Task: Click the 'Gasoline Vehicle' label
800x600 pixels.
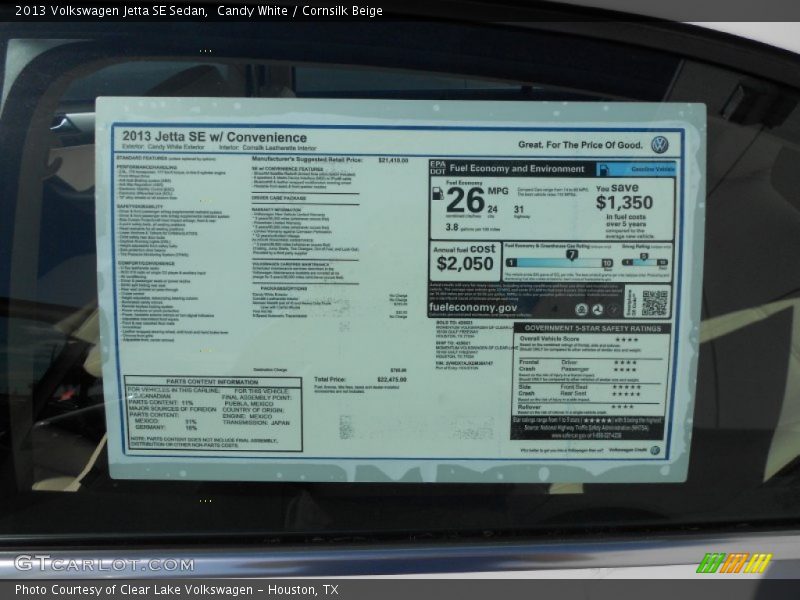Action: (x=653, y=169)
